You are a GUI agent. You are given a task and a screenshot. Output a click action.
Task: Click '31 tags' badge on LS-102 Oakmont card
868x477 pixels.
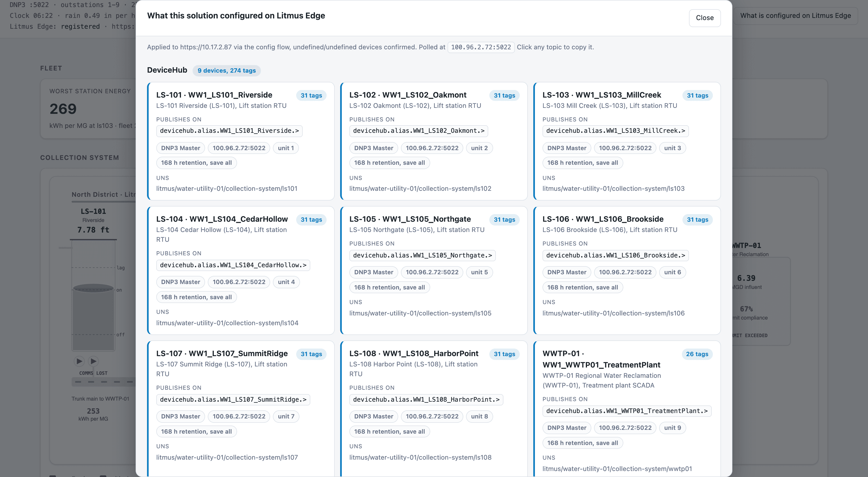504,95
